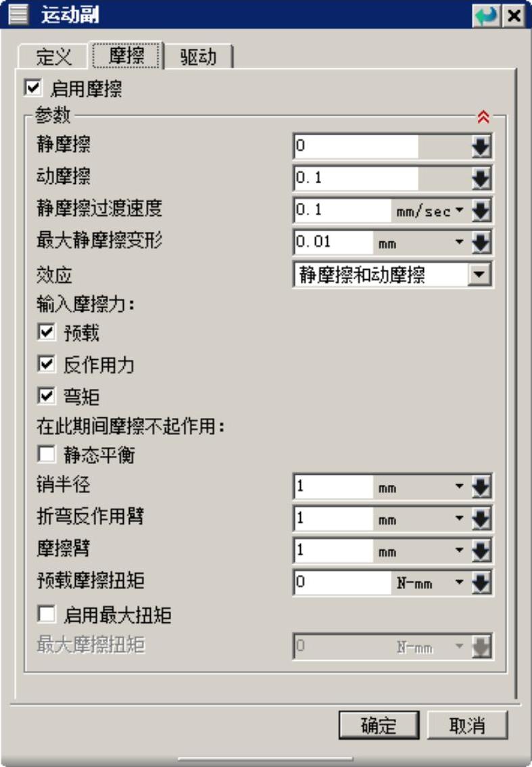This screenshot has width=532, height=767.
Task: Enable the 静态平衡 checkbox
Action: click(x=47, y=455)
